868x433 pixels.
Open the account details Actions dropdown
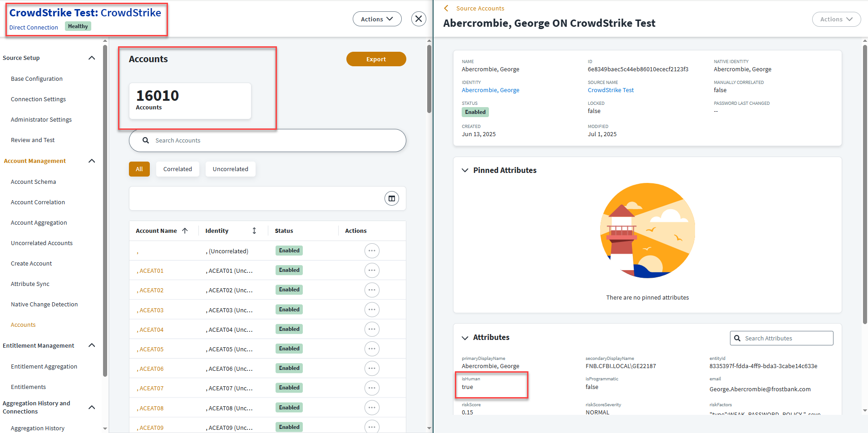tap(836, 19)
